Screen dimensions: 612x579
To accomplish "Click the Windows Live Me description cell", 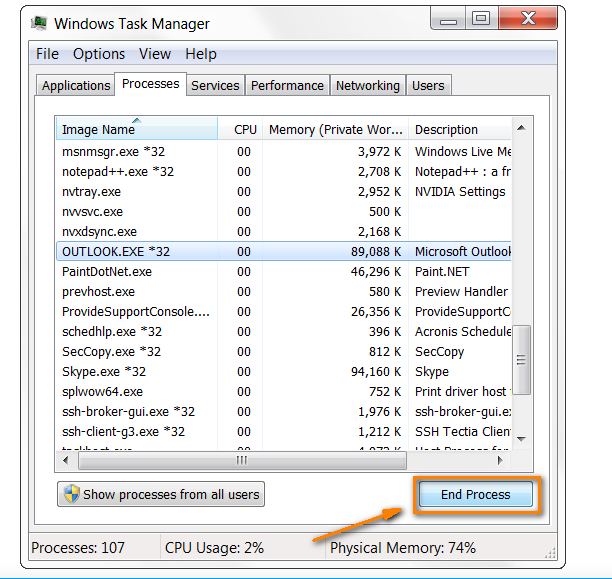I will click(463, 151).
